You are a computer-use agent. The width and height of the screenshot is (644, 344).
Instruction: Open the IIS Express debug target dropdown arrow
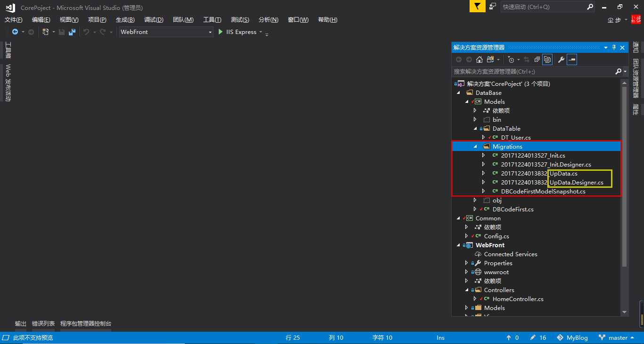tap(261, 32)
